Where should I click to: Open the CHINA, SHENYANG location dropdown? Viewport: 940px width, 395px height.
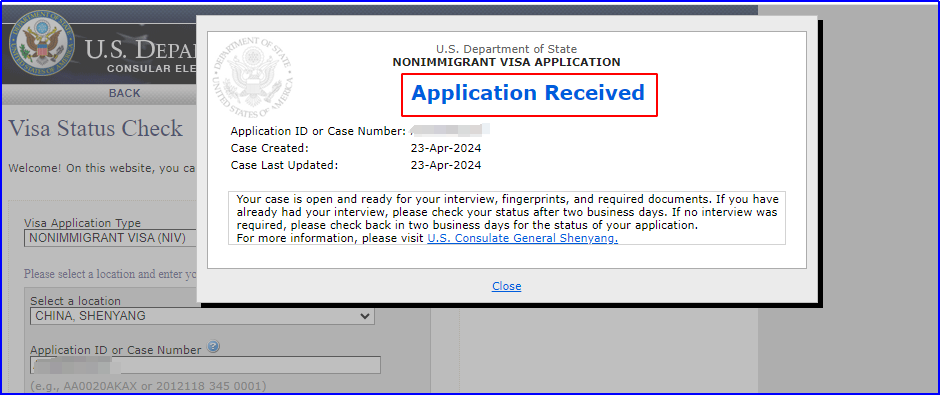[203, 316]
